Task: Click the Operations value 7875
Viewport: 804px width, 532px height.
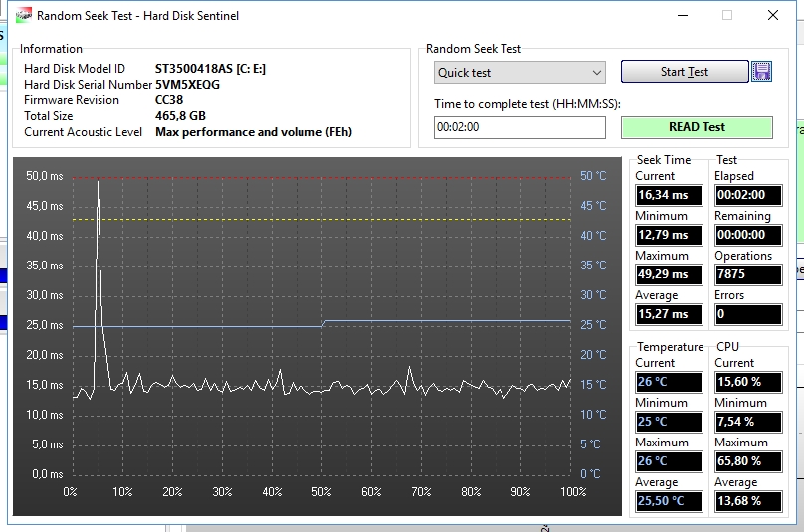Action: coord(748,274)
